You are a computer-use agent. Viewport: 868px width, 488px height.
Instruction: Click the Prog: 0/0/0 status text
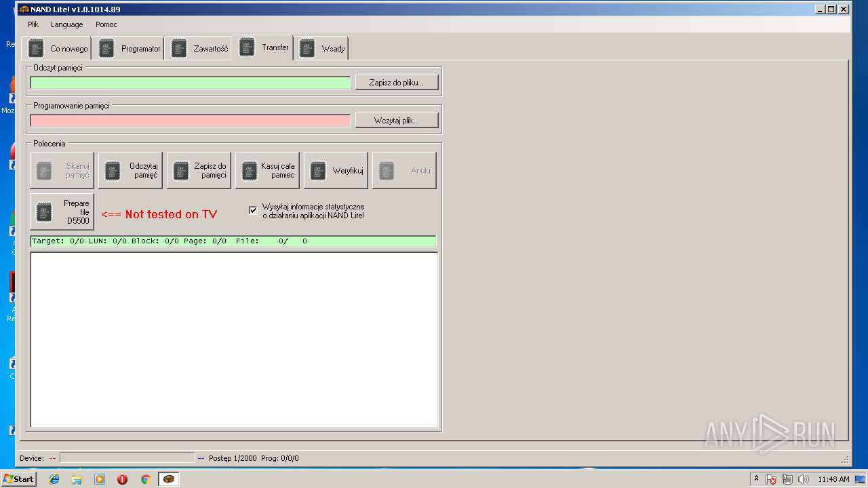pos(280,458)
